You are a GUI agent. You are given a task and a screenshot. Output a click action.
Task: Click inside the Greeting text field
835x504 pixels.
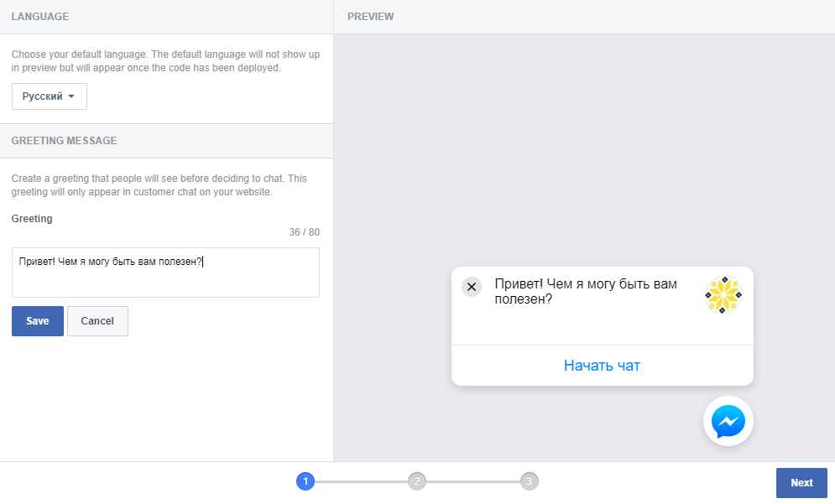point(165,273)
